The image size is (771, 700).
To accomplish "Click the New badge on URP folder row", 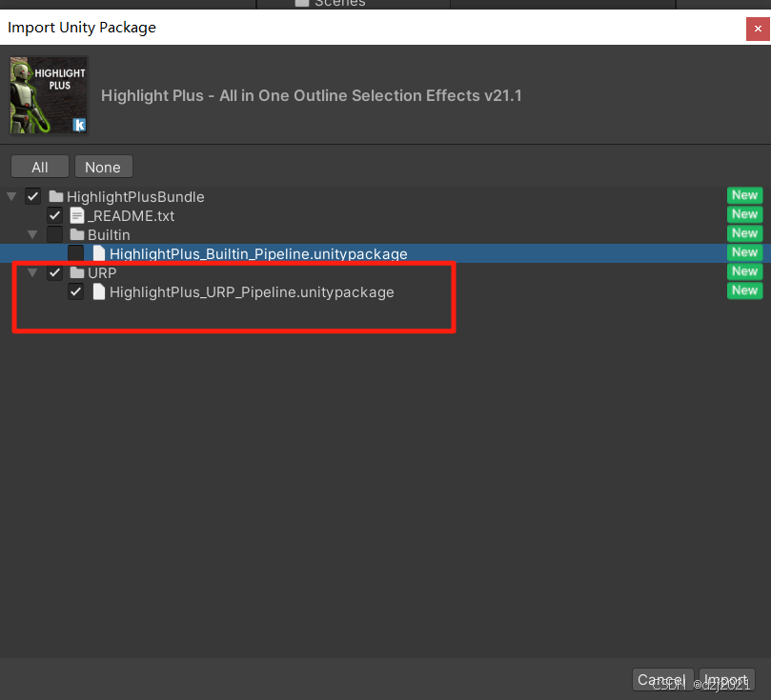I will click(x=745, y=271).
